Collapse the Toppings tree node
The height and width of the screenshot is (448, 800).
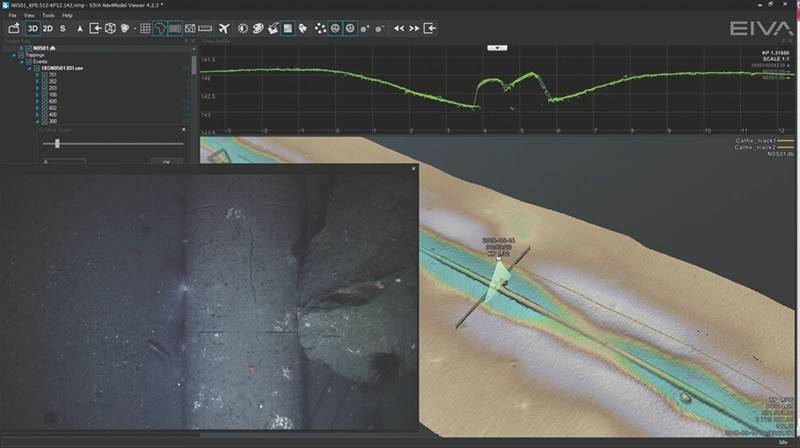coord(14,55)
